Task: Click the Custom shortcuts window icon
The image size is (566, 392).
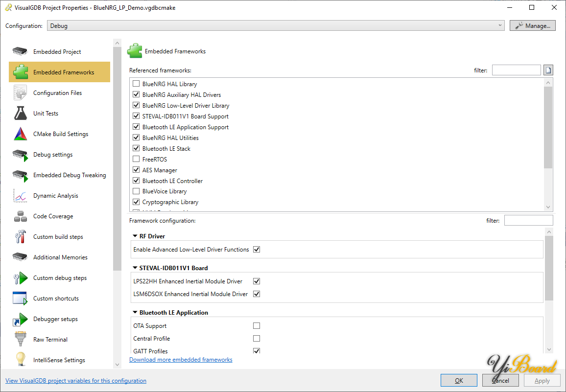Action: coord(20,299)
